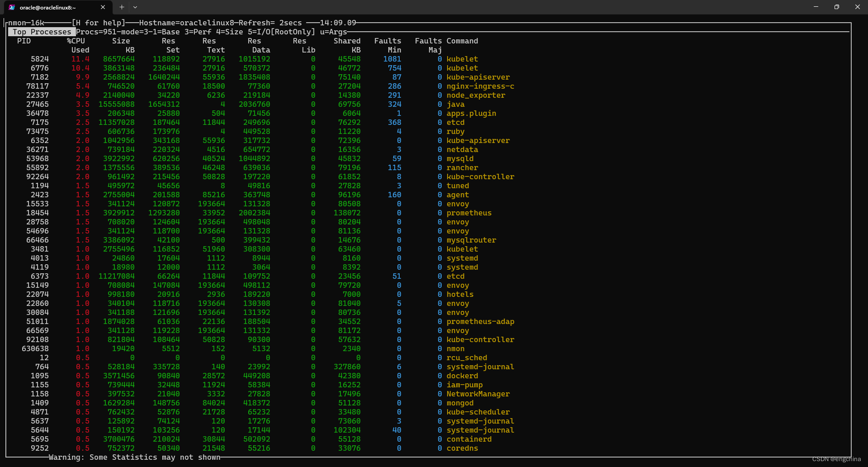Maximize the terminal window

coord(837,7)
